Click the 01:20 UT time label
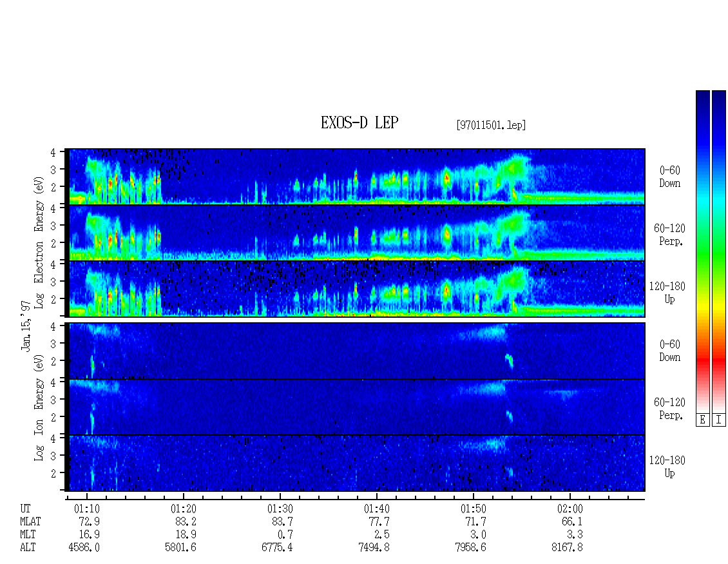This screenshot has height=564, width=728. (x=184, y=509)
